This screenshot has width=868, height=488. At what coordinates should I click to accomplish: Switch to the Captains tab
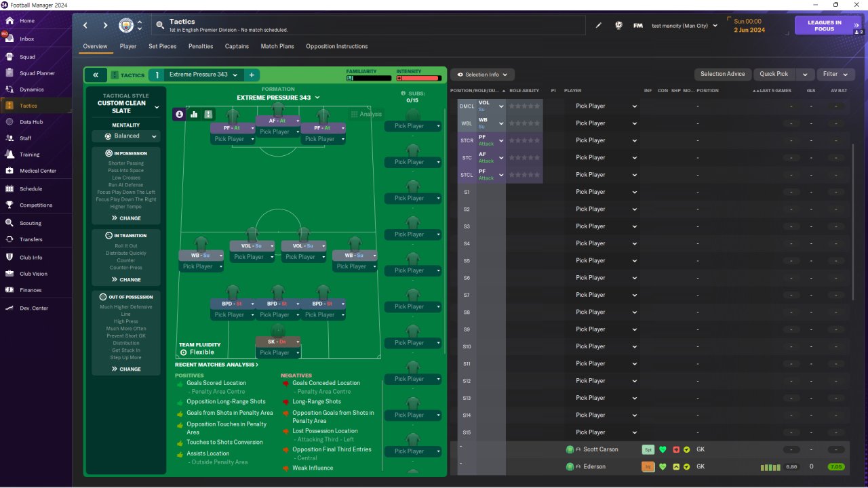(x=237, y=46)
